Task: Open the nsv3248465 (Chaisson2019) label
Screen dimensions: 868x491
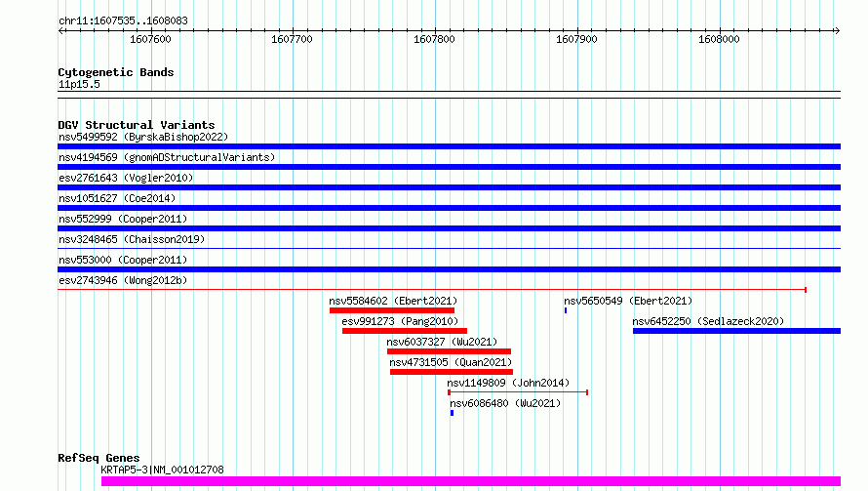Action: pyautogui.click(x=132, y=239)
